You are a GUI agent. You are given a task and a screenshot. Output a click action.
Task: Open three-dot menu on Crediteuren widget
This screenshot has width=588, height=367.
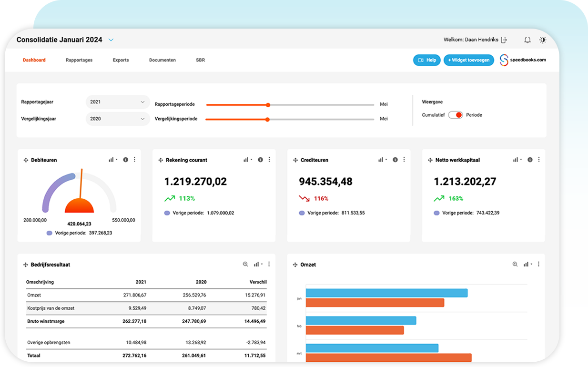tap(404, 160)
